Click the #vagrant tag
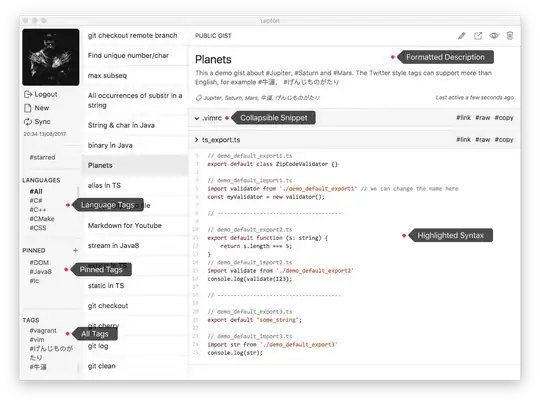Viewport: 540px width, 403px height. point(43,330)
